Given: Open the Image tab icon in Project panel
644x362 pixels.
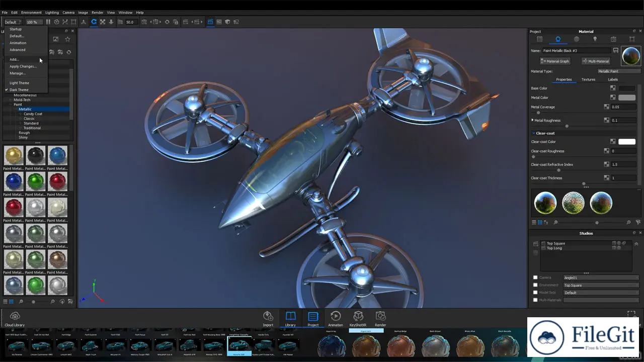Looking at the screenshot, I should pos(632,39).
